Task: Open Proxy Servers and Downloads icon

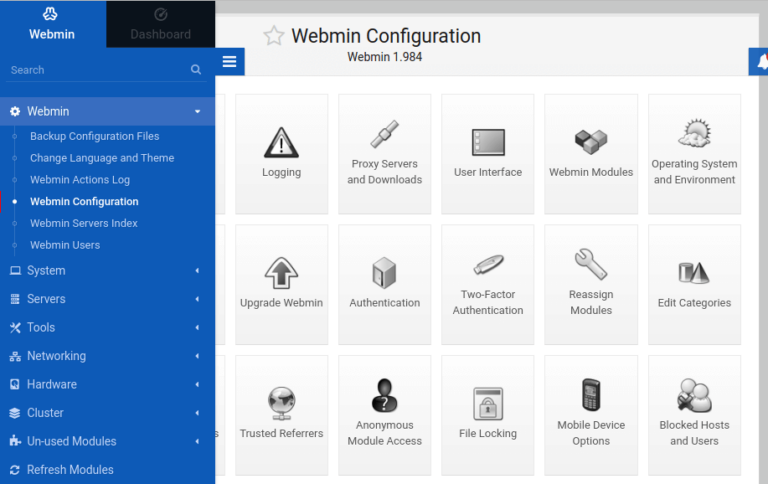Action: (385, 134)
